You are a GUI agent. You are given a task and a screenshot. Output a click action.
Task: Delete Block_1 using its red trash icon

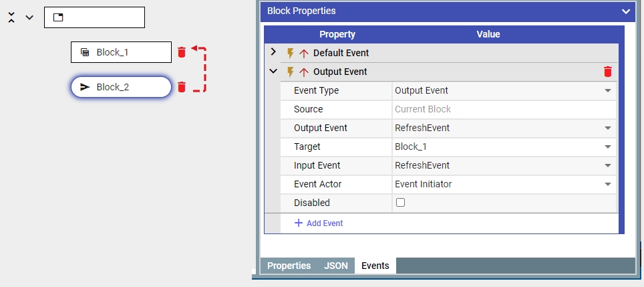[181, 52]
